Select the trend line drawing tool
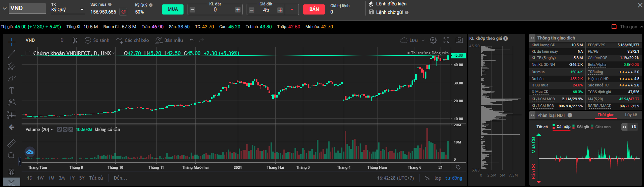The height and width of the screenshot is (187, 644). tap(11, 54)
